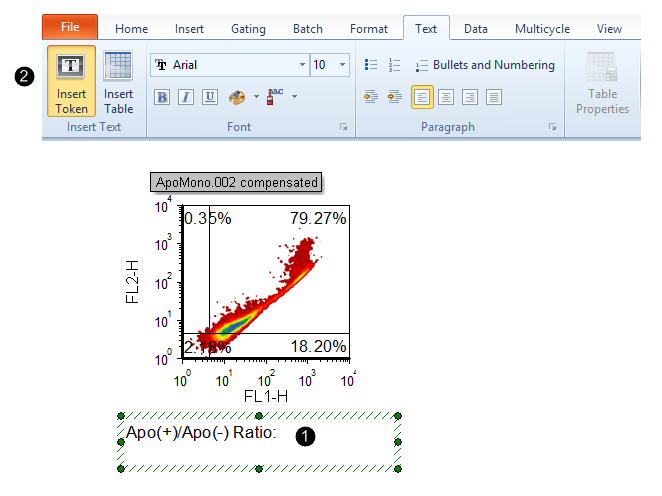This screenshot has width=662, height=496.
Task: Expand the Paragraph group dialog launcher
Action: pos(551,128)
